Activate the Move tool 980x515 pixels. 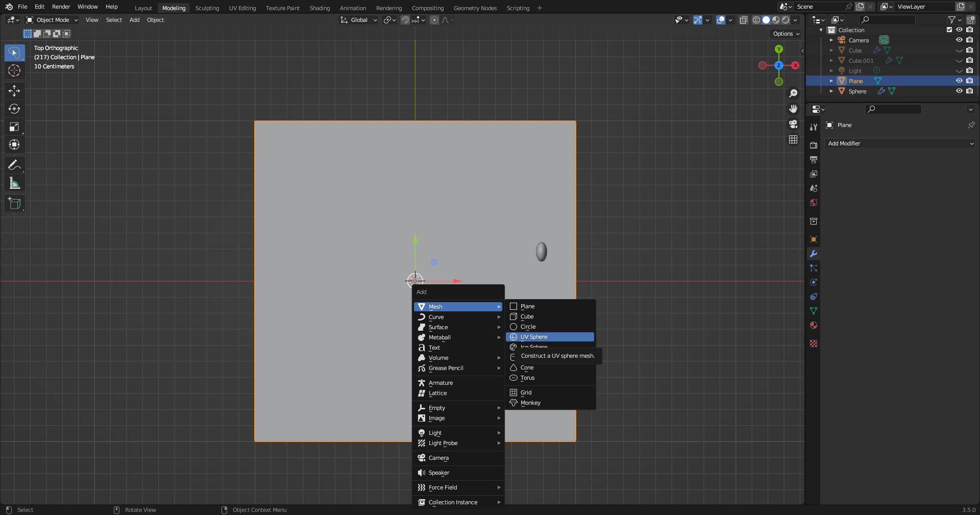[x=14, y=91]
